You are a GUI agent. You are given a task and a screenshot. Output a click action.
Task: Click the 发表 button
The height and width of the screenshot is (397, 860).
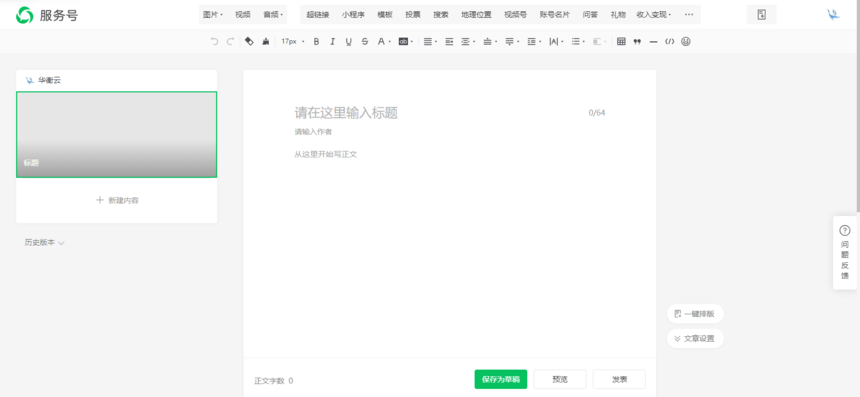pyautogui.click(x=619, y=379)
